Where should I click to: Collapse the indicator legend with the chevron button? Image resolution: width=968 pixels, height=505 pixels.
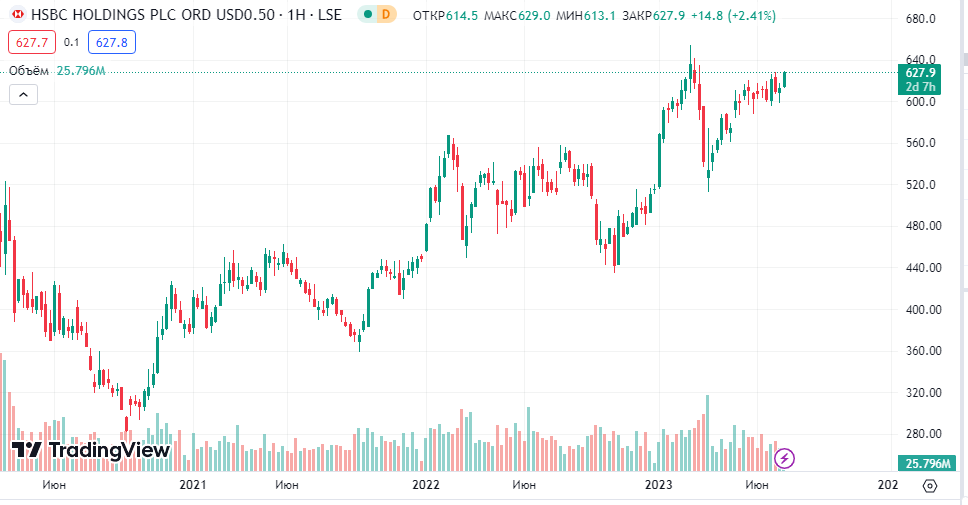click(x=23, y=94)
